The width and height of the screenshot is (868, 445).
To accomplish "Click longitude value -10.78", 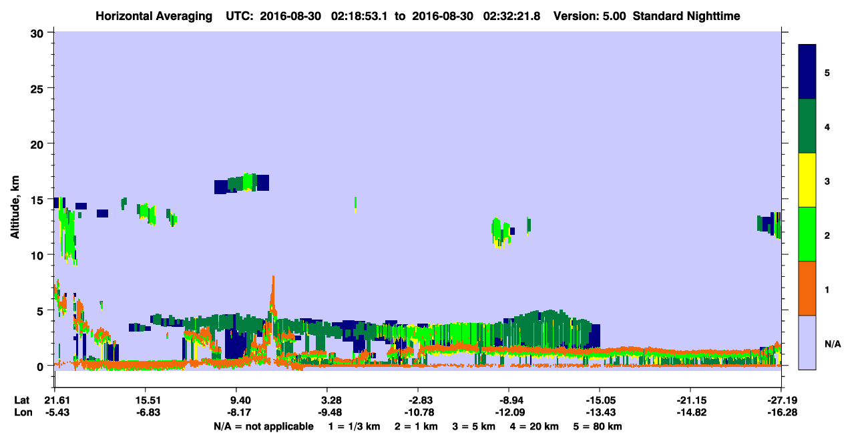I will [418, 413].
